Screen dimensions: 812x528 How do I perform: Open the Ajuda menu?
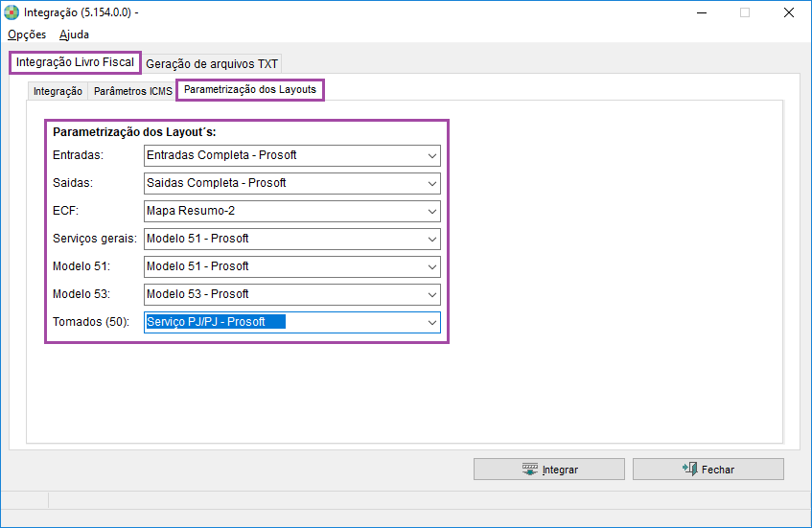tap(74, 34)
